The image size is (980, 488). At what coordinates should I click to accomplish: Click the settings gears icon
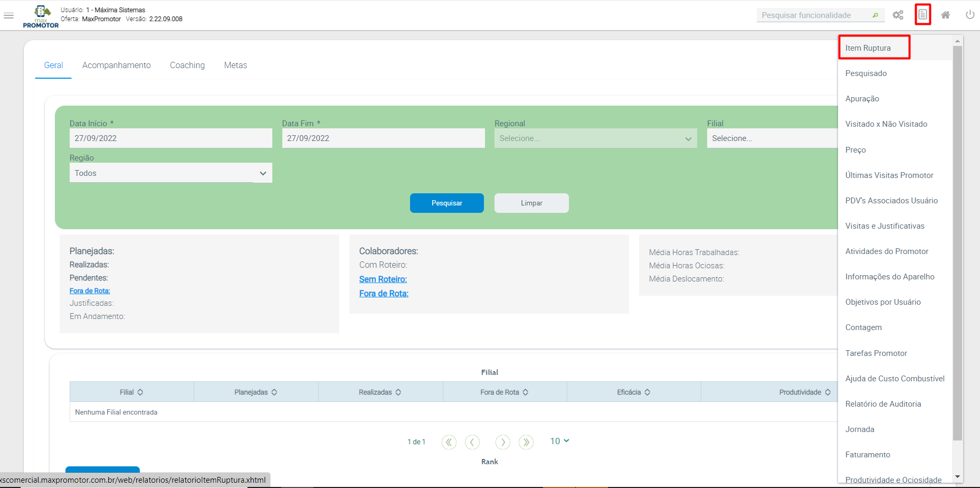tap(898, 15)
